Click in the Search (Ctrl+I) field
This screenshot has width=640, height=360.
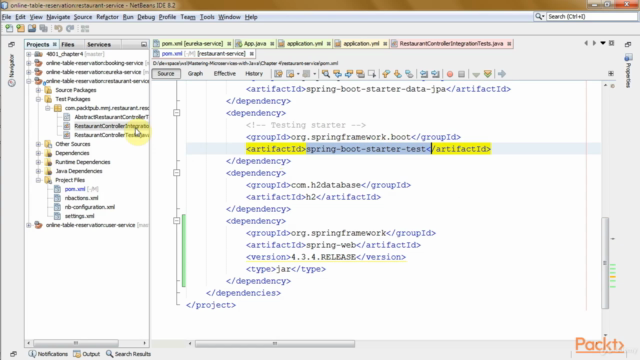pyautogui.click(x=591, y=16)
